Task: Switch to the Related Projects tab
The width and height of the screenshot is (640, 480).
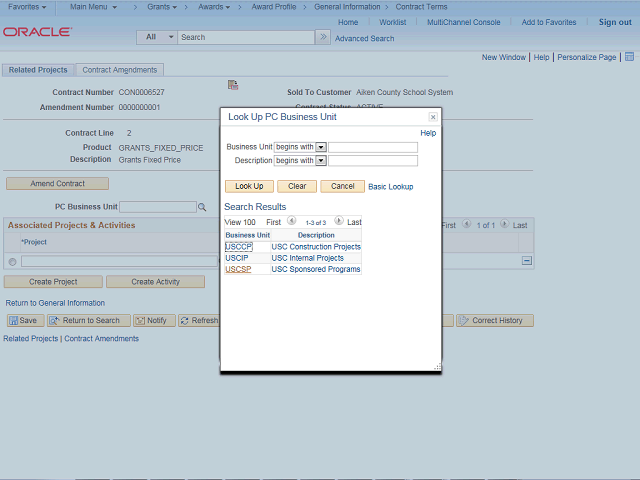Action: point(38,70)
